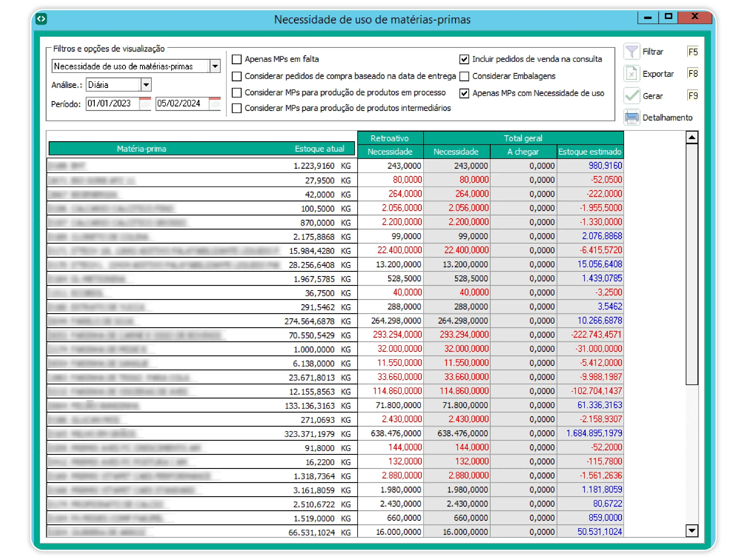Screen dimensions: 747x560
Task: Select estimated stock value -52,0500
Action: pyautogui.click(x=606, y=180)
